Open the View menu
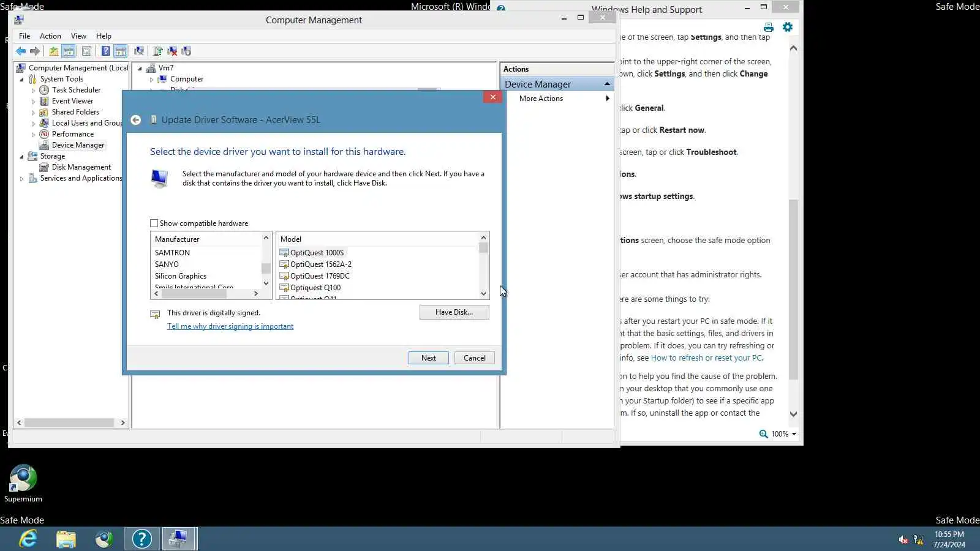Viewport: 980px width, 551px height. 78,36
